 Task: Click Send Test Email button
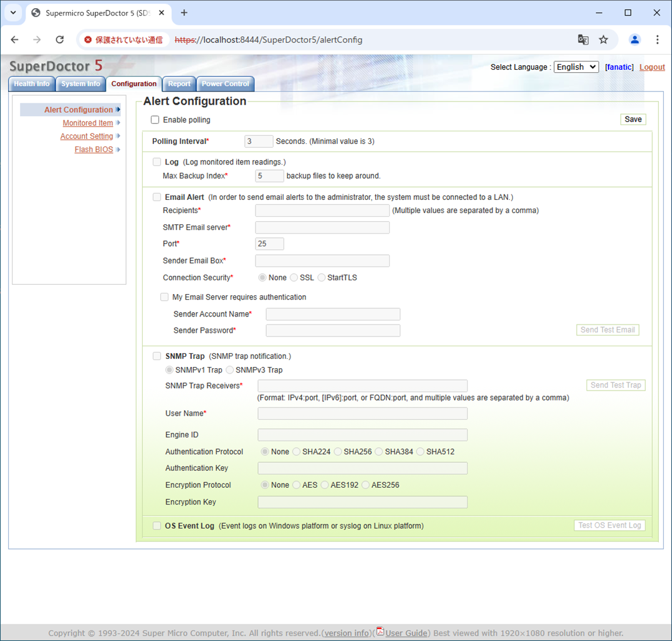(607, 330)
